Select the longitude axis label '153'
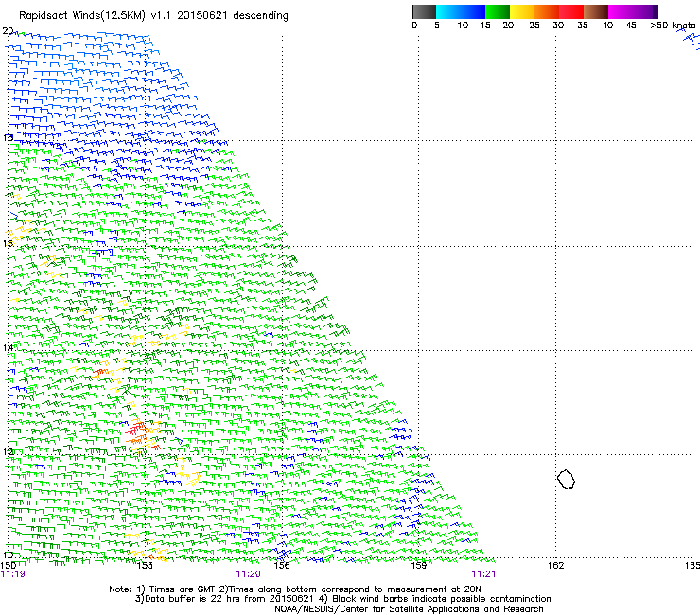 point(145,566)
